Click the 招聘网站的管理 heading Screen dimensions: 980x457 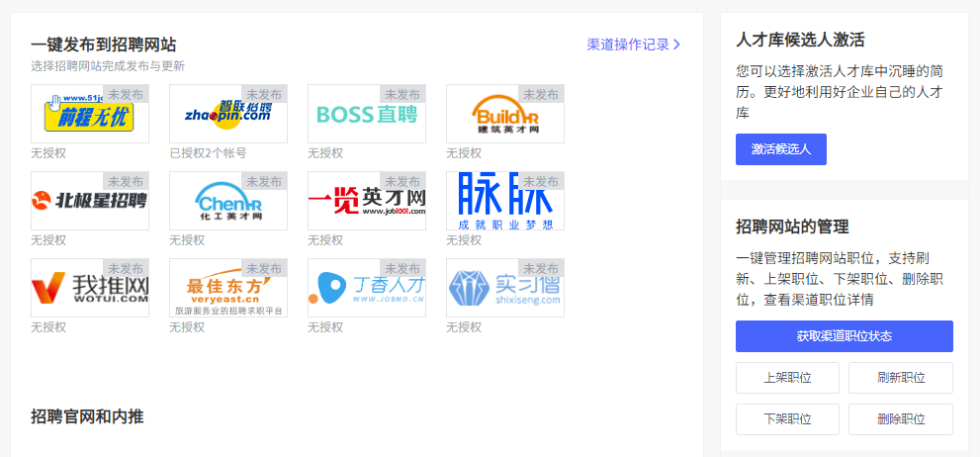tap(792, 227)
